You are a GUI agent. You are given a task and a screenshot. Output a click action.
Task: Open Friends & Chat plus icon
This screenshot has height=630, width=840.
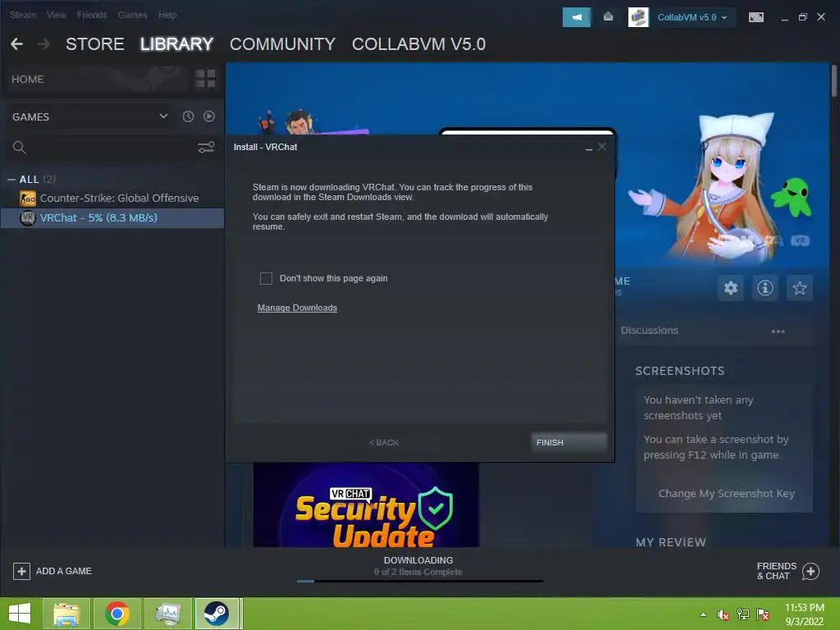[x=810, y=571]
